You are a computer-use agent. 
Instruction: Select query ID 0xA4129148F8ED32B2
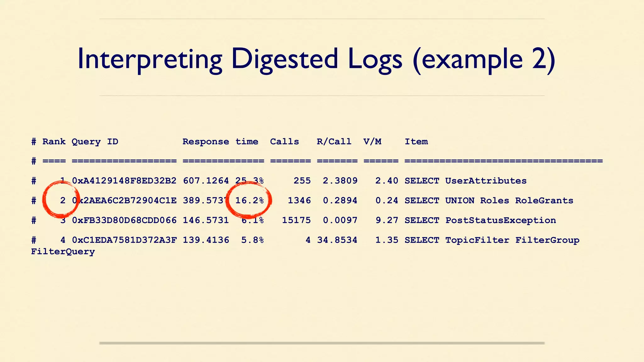click(124, 181)
